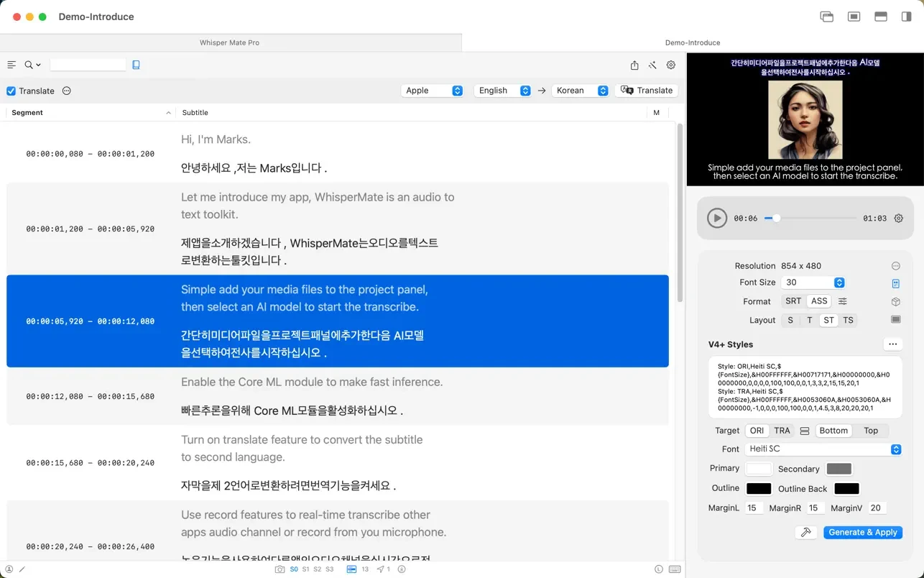Click the hammer tool icon button
Viewport: 924px width, 578px height.
click(805, 532)
